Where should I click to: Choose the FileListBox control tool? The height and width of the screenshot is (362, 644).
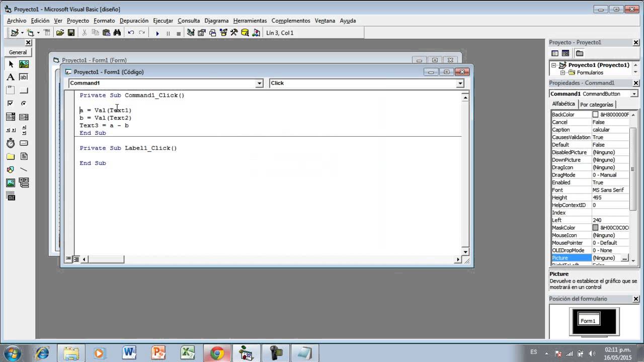click(24, 156)
